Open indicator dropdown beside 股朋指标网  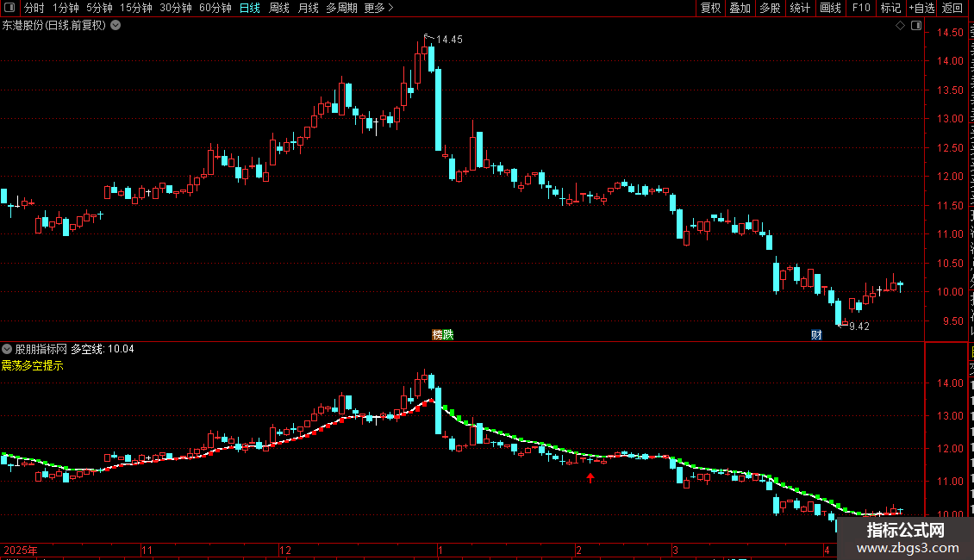[x=7, y=349]
